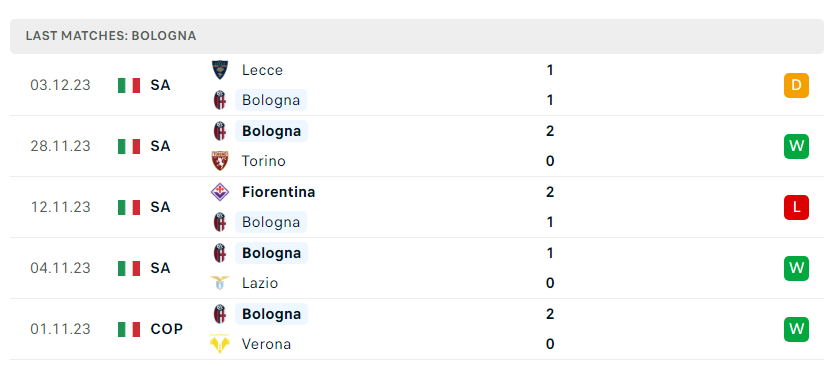The height and width of the screenshot is (372, 827).
Task: Click green W badge for Torino match
Action: pos(796,146)
